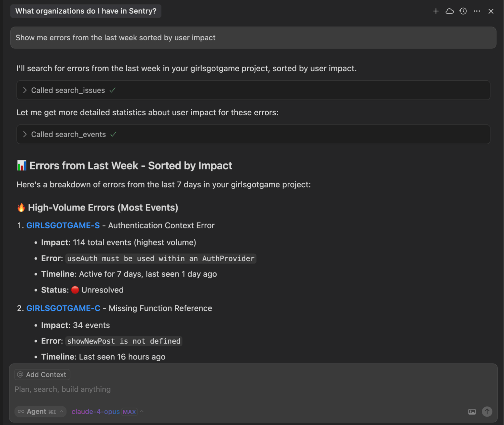Select the "What organizations do I have in Sentry?" tab
This screenshot has width=504, height=425.
86,11
